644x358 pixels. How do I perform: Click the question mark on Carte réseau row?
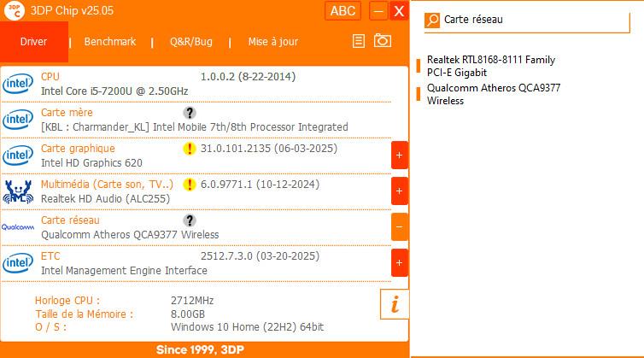190,220
